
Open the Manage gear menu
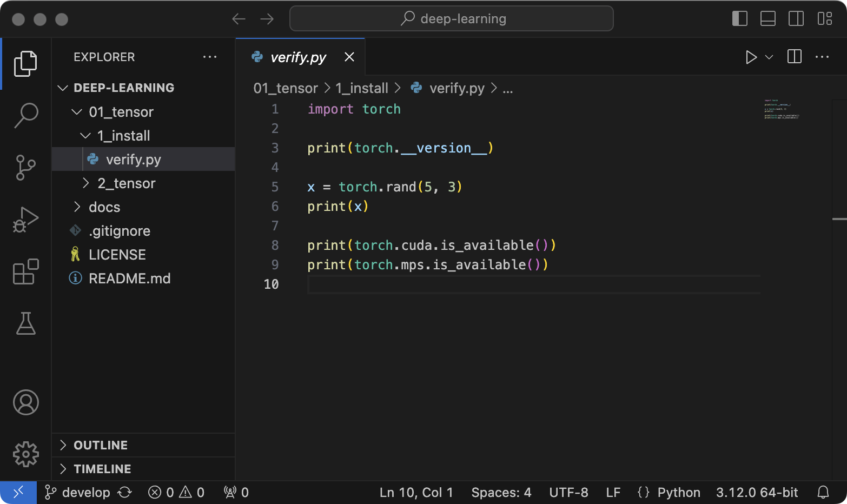click(25, 454)
